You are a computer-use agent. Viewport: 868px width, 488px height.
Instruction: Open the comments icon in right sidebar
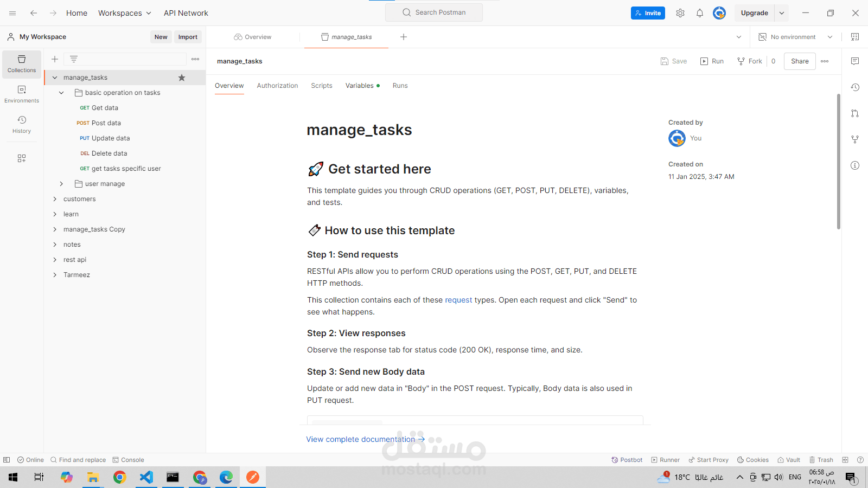click(855, 61)
